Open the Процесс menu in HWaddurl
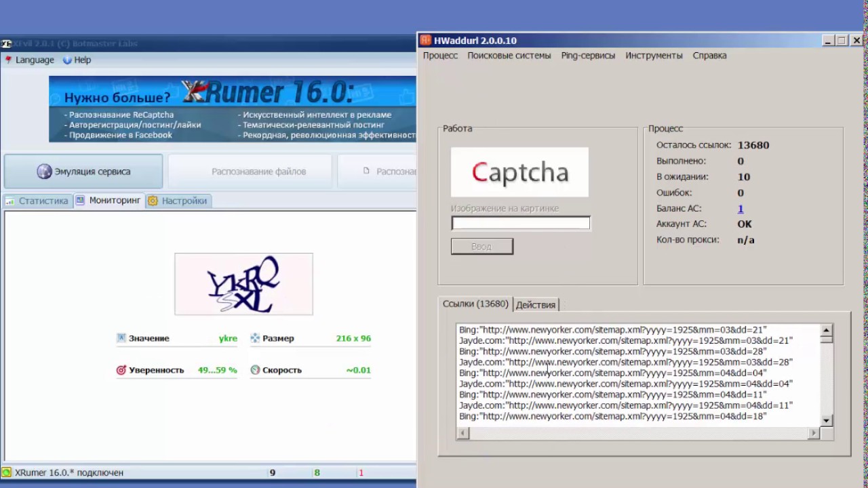This screenshot has height=488, width=868. tap(440, 56)
